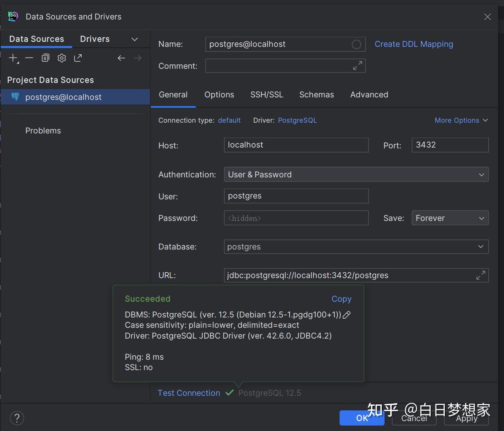Open data source settings gear
Image resolution: width=504 pixels, height=431 pixels.
pyautogui.click(x=61, y=58)
